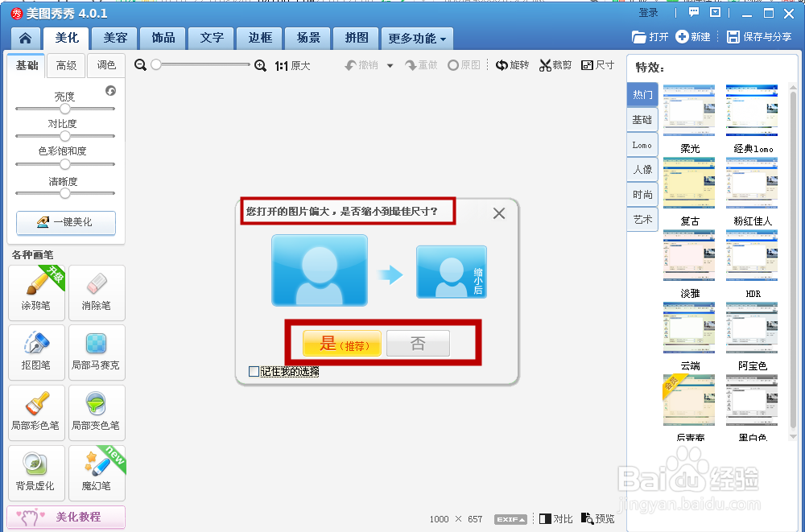Click the 原图 original image button
The image size is (805, 532).
click(x=464, y=65)
